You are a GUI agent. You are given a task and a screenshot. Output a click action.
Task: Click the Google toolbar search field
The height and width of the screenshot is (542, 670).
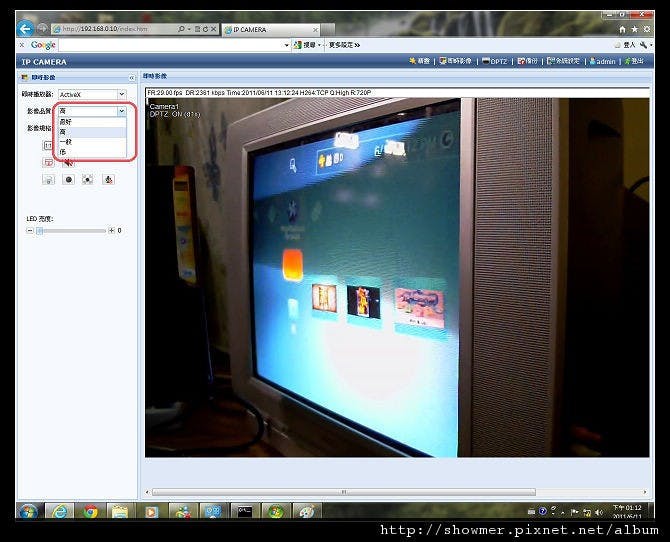pyautogui.click(x=171, y=45)
